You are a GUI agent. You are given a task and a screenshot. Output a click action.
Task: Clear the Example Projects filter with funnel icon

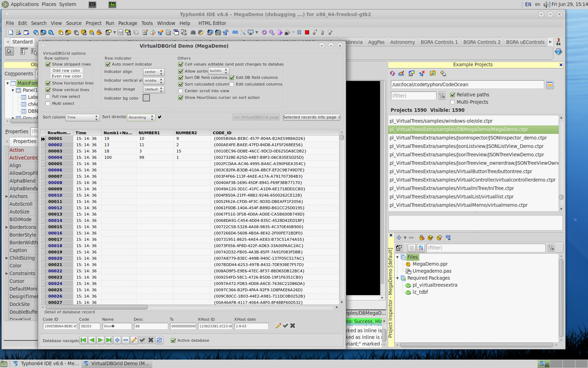tap(442, 96)
